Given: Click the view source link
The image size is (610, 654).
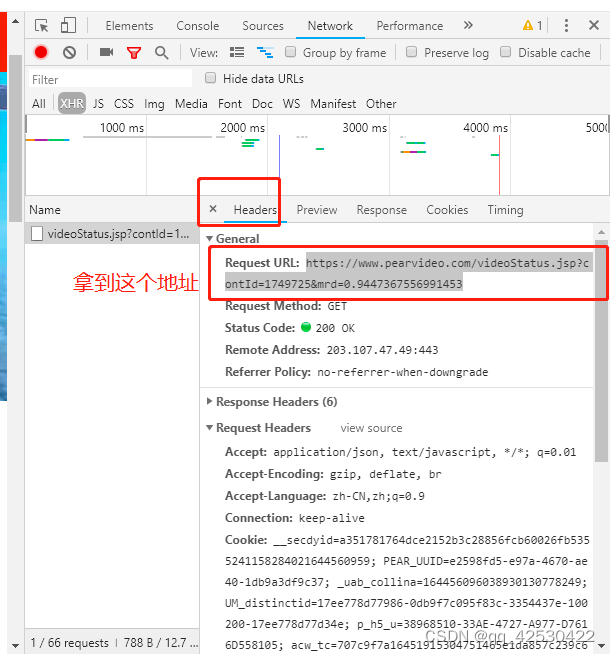Looking at the screenshot, I should tap(371, 428).
